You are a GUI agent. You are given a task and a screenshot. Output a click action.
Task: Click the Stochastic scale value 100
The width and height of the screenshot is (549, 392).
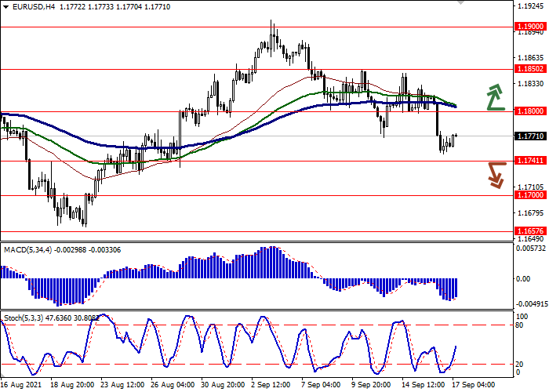(x=522, y=317)
